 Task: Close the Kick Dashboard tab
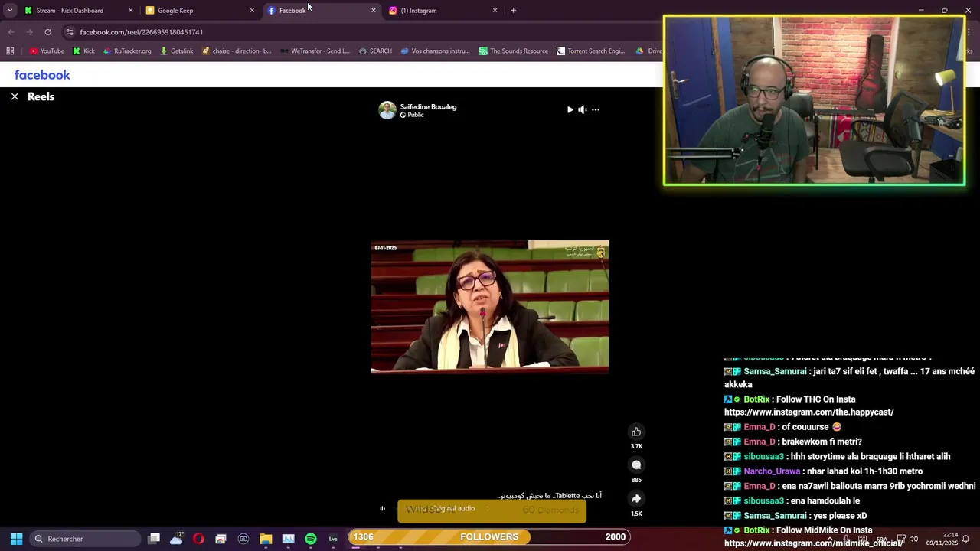[x=130, y=11]
